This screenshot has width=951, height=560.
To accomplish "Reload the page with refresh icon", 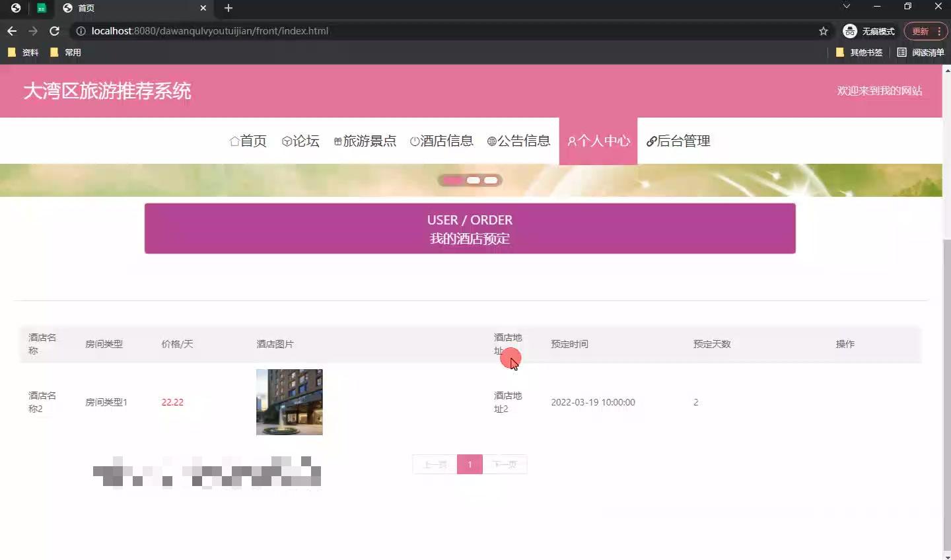I will coord(54,31).
